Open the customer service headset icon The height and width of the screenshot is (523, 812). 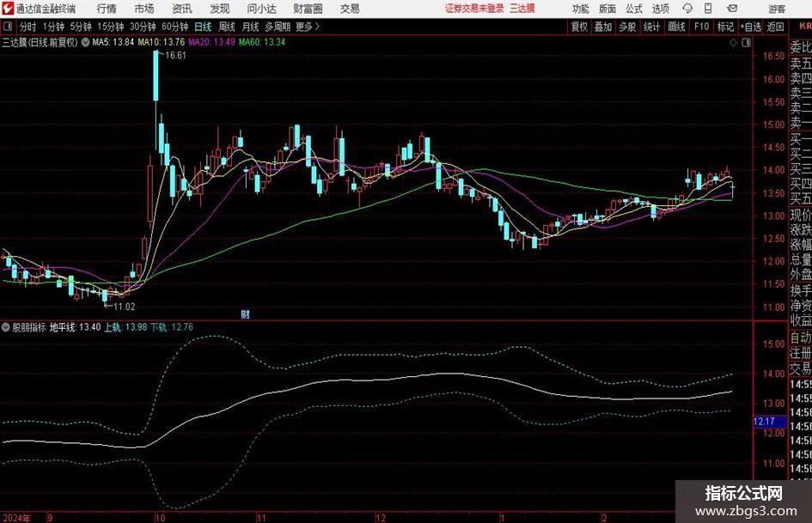pos(687,9)
